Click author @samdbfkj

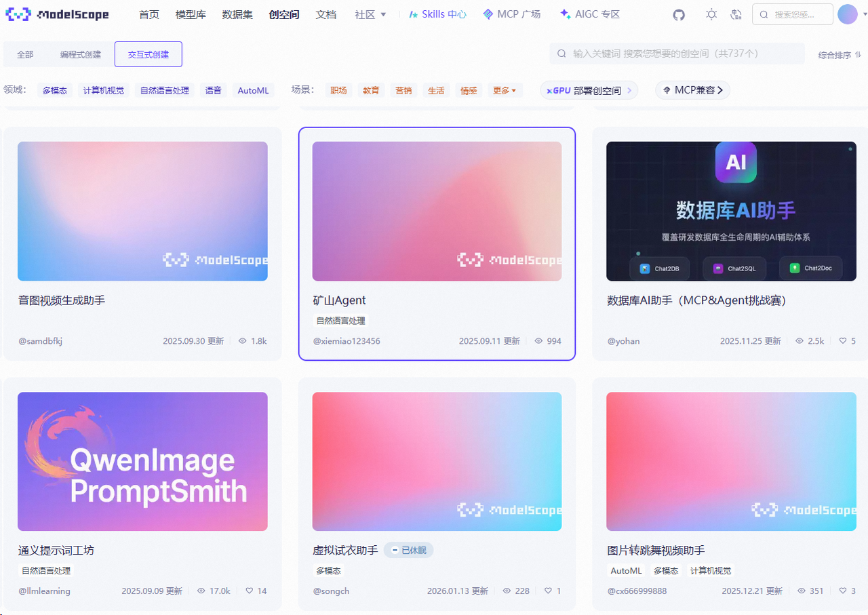[x=41, y=341]
